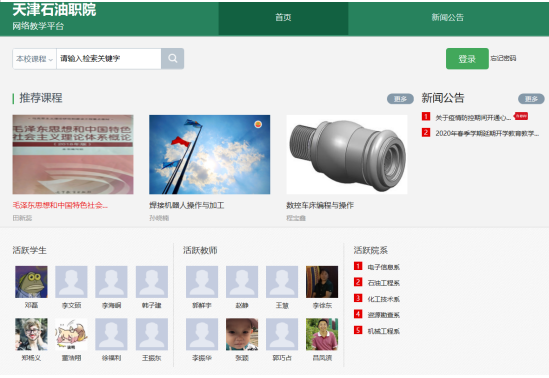Click the magnifier search icon button

tap(172, 58)
